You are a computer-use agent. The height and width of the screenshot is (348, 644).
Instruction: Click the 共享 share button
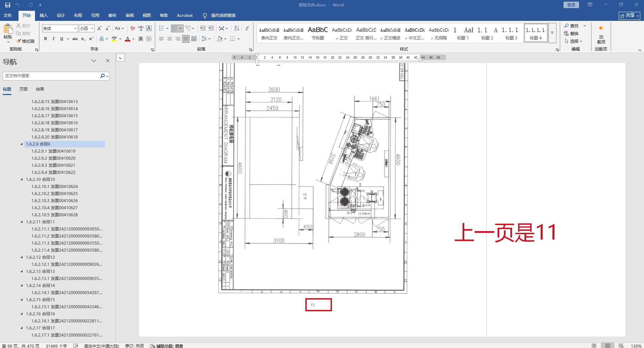point(629,15)
